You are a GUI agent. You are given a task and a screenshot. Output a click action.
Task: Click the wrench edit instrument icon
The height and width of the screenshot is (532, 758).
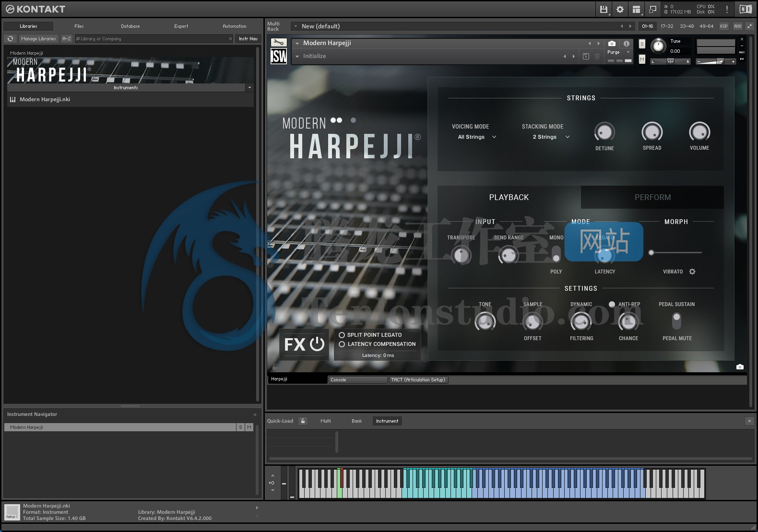pyautogui.click(x=278, y=43)
